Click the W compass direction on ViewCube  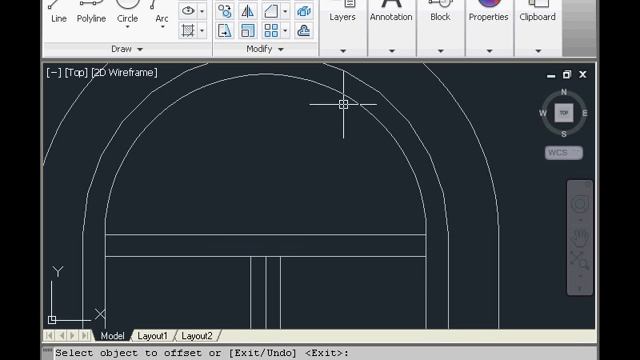tap(543, 113)
